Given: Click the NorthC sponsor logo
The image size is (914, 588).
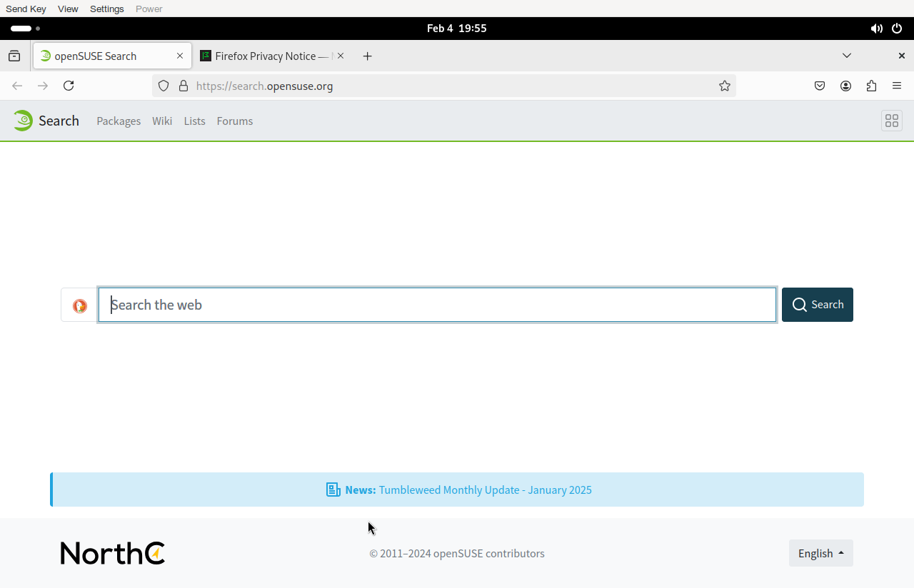Looking at the screenshot, I should (x=113, y=553).
